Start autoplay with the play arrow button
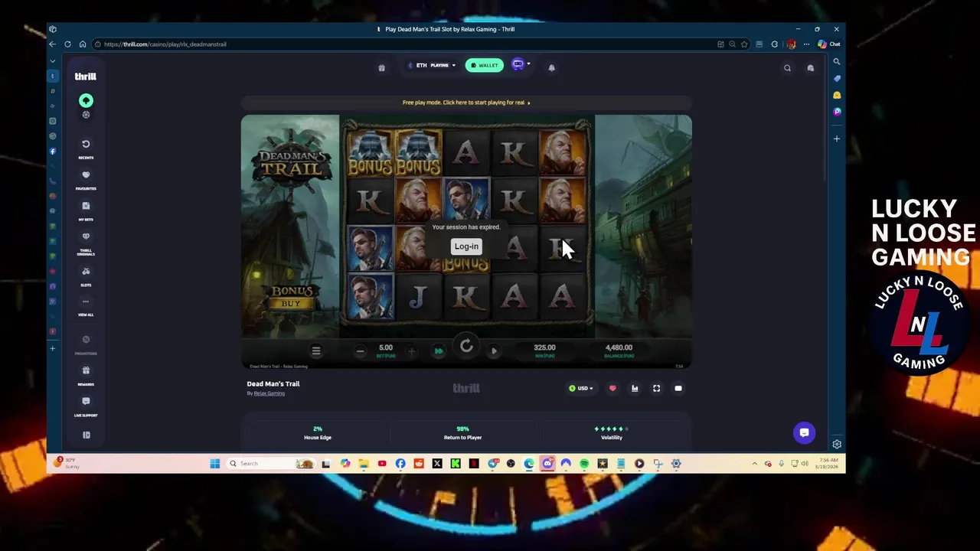 click(x=494, y=351)
